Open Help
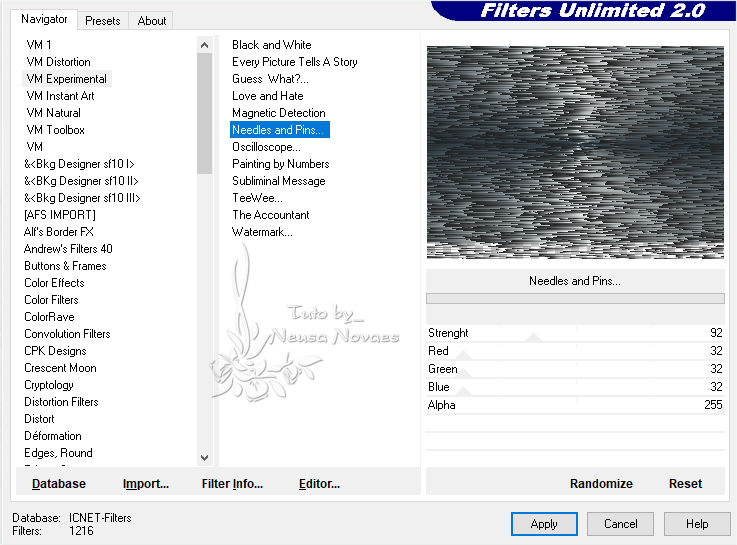Screen dimensions: 737x545 pyautogui.click(x=697, y=524)
